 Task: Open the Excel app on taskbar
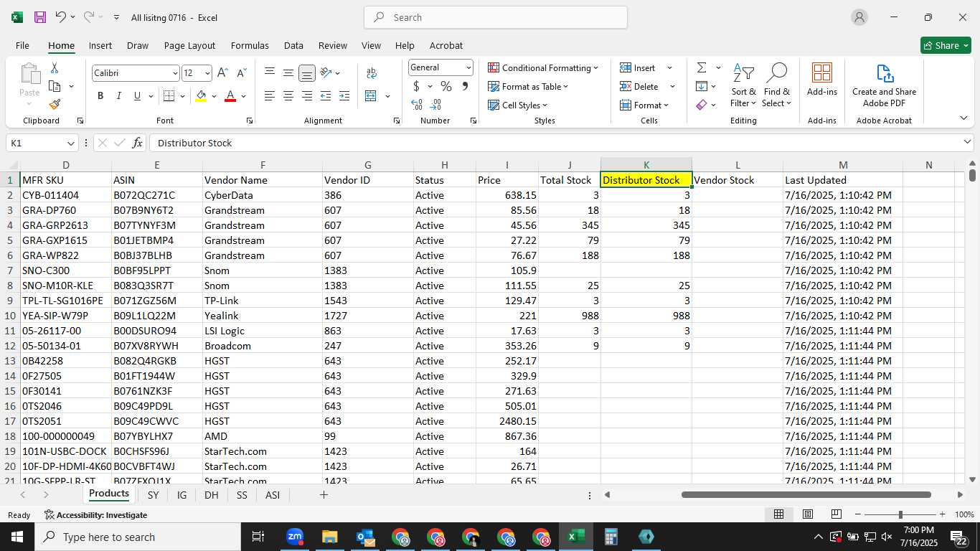pyautogui.click(x=575, y=537)
